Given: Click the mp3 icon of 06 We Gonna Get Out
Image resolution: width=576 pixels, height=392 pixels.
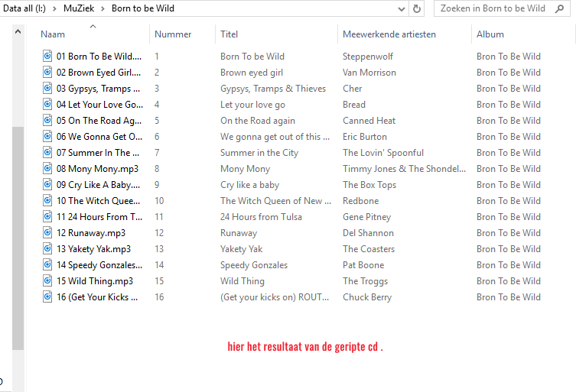Looking at the screenshot, I should pos(47,136).
